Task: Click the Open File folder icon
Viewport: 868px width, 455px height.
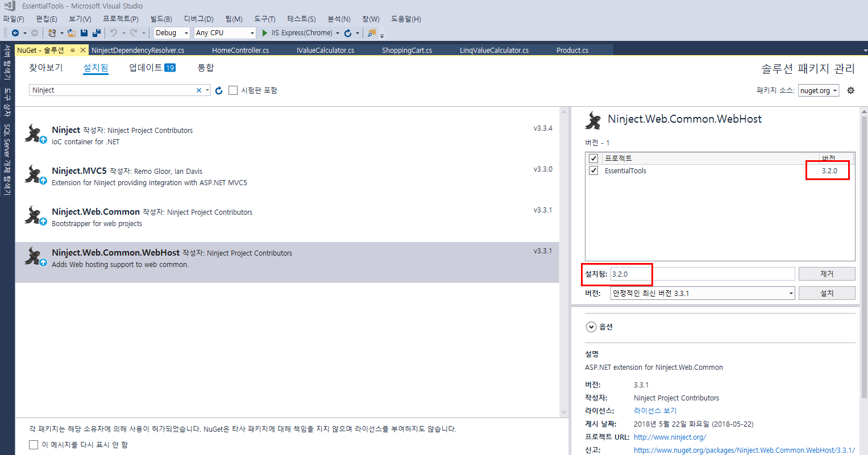Action: 72,33
